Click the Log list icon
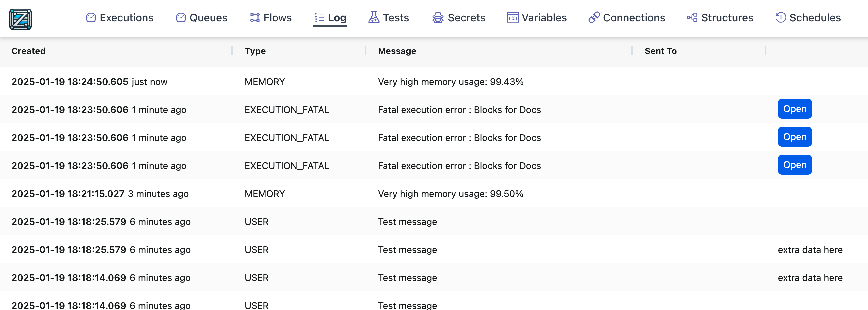This screenshot has width=868, height=310. 319,18
